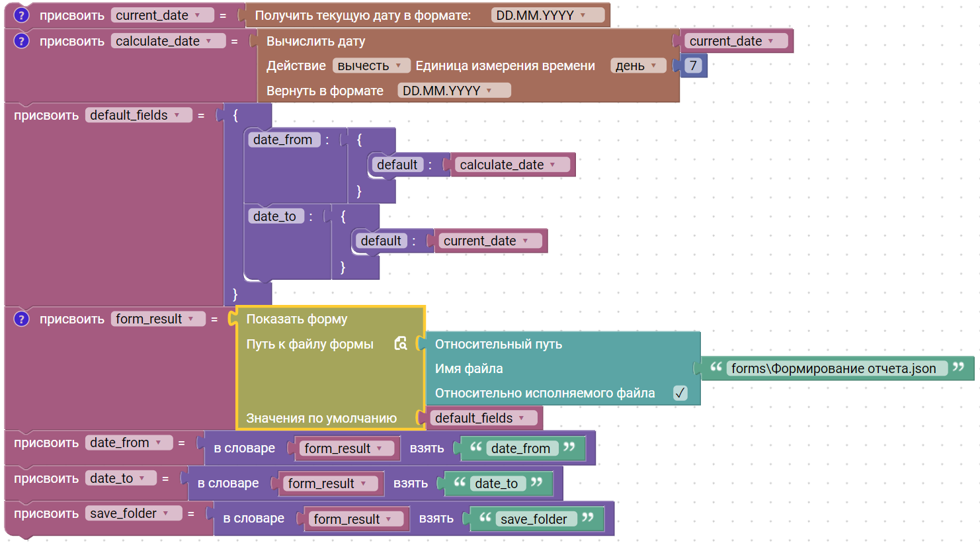The height and width of the screenshot is (547, 980).
Task: Click closing quote icon of save_folder string
Action: point(588,518)
